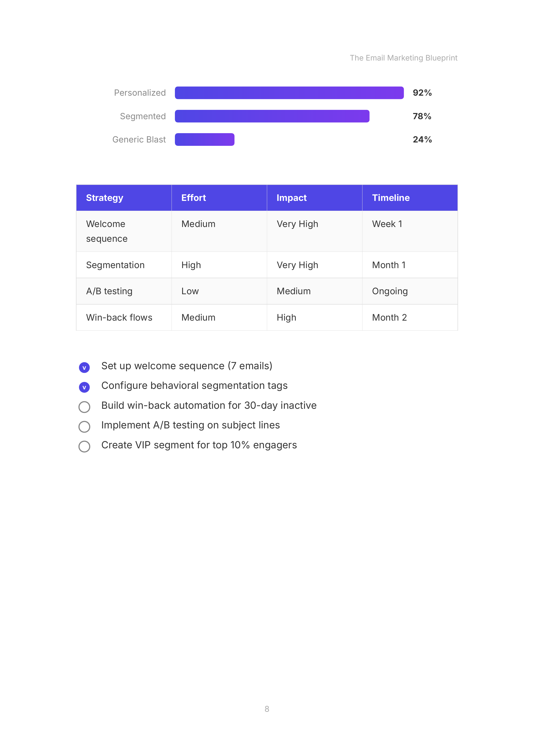Uncheck the behavioral segmentation tags checkbox
This screenshot has height=756, width=534.
pos(84,387)
